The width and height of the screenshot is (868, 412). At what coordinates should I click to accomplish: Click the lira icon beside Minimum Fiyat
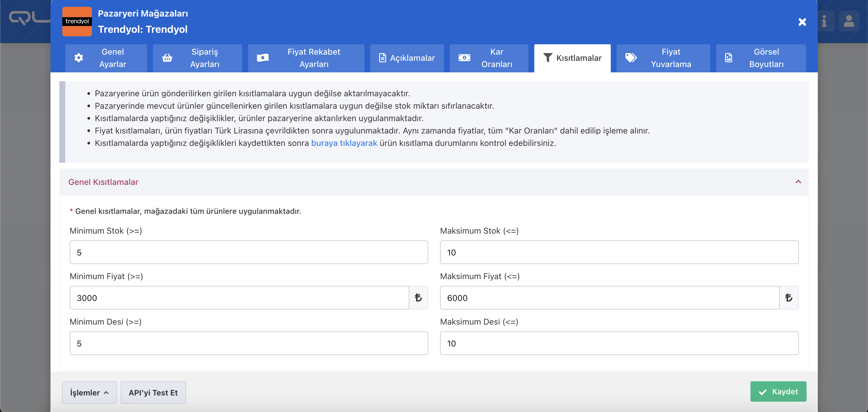[418, 298]
